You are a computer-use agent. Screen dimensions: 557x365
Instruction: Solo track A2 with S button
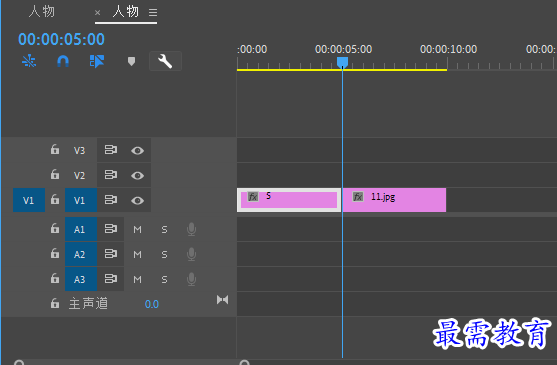click(x=164, y=255)
